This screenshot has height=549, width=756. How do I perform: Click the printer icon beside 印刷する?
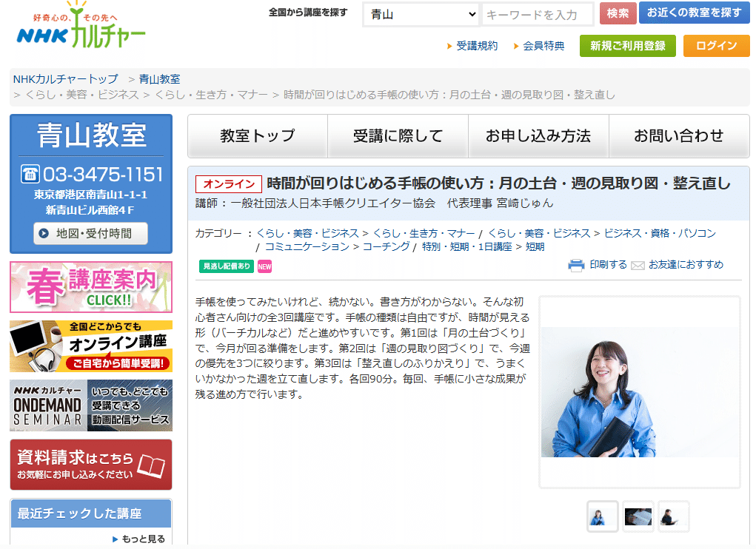coord(576,266)
